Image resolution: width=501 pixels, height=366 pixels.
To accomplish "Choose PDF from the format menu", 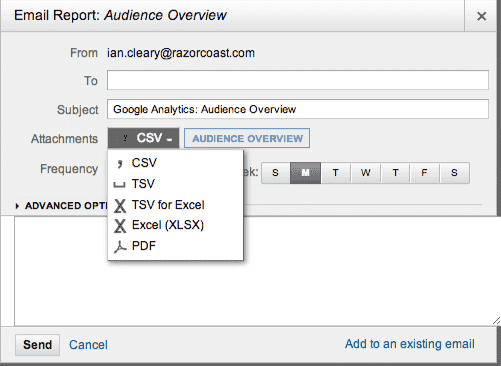I will [x=175, y=246].
